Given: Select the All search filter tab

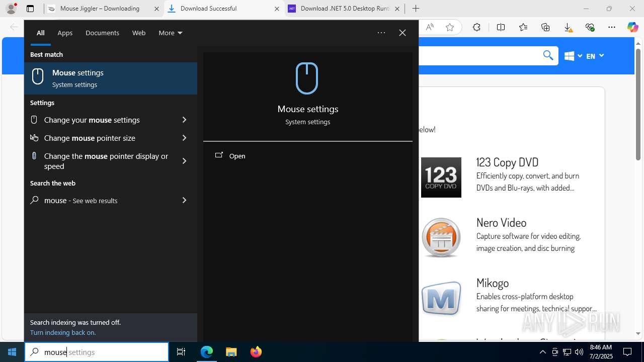Looking at the screenshot, I should [40, 33].
